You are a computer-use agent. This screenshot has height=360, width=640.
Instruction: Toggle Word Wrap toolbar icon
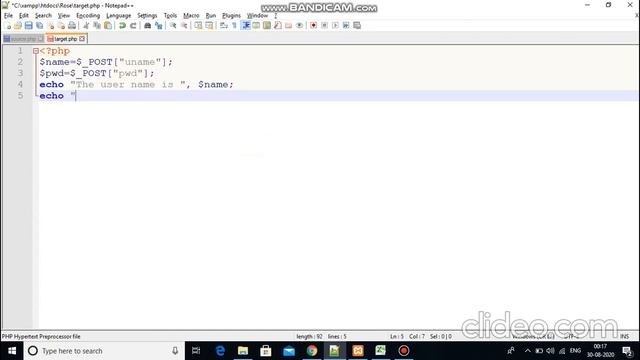(x=224, y=26)
